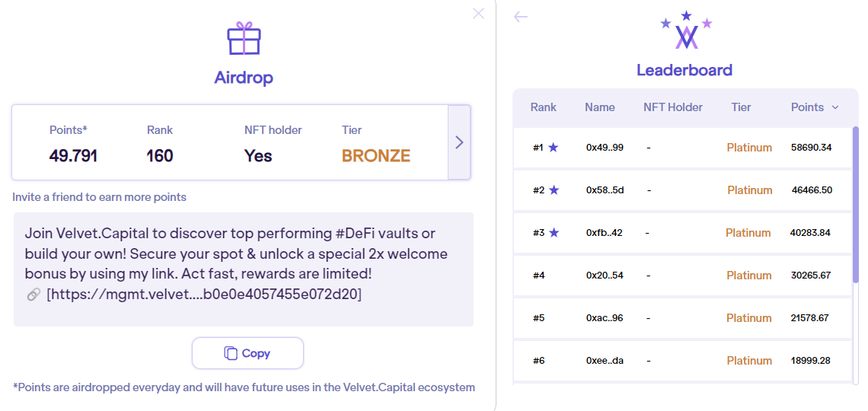Sort leaderboard by Points column arrow

click(834, 107)
